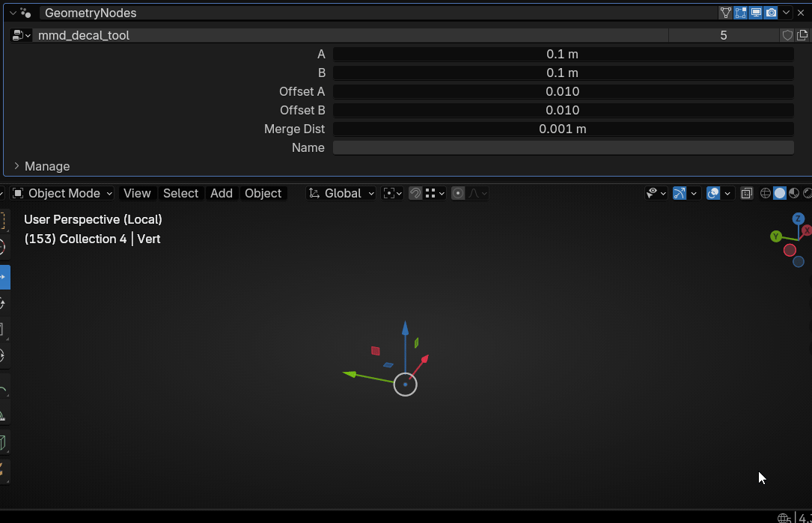The width and height of the screenshot is (812, 523).
Task: Click the Name input field
Action: pos(563,147)
